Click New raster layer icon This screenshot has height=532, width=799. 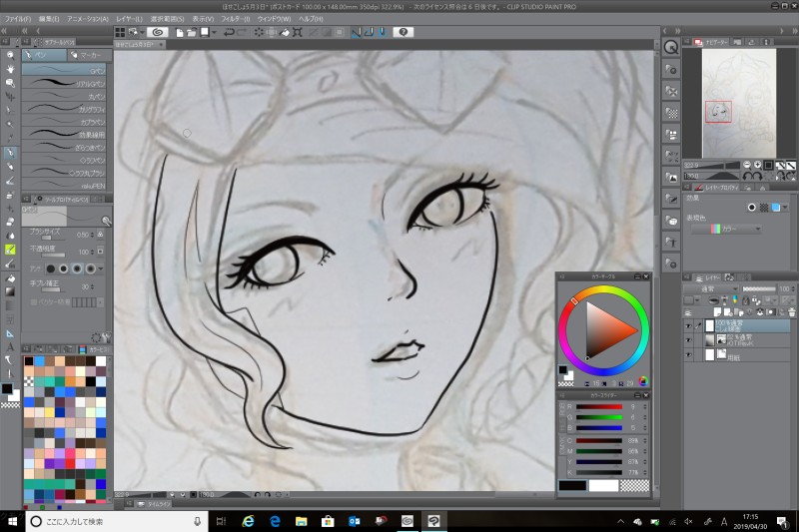pyautogui.click(x=718, y=312)
